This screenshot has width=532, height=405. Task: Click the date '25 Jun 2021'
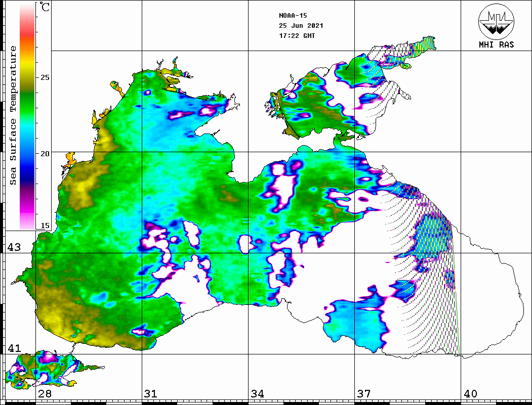(301, 26)
